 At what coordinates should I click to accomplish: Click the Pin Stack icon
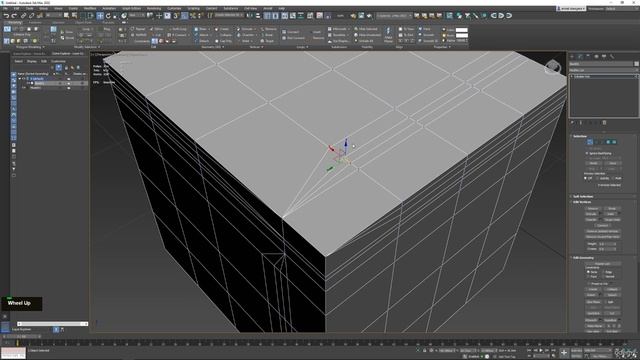coord(573,122)
